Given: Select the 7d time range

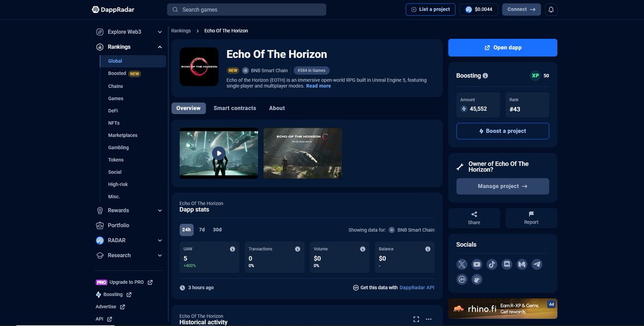Looking at the screenshot, I should coord(202,229).
